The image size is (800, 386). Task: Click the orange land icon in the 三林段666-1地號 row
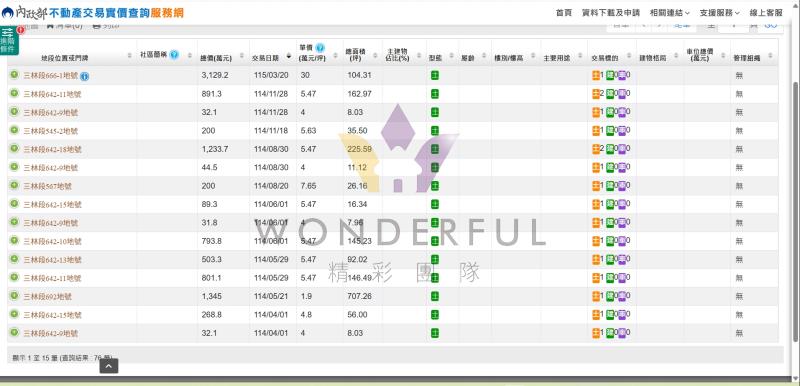coord(595,75)
